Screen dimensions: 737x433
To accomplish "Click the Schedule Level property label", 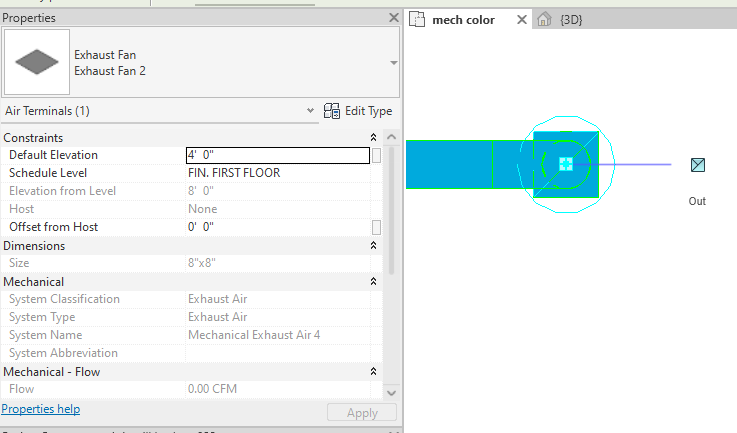I will (48, 173).
